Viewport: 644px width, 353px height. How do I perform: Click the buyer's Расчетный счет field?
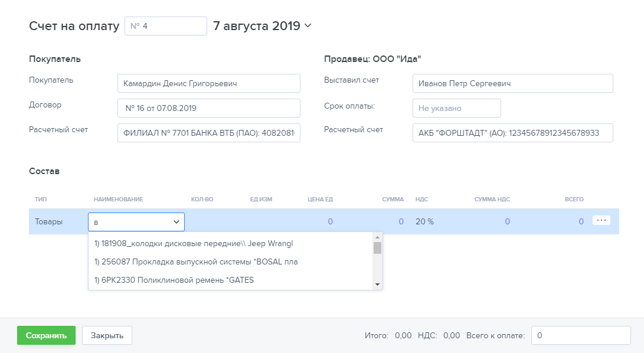pyautogui.click(x=208, y=133)
